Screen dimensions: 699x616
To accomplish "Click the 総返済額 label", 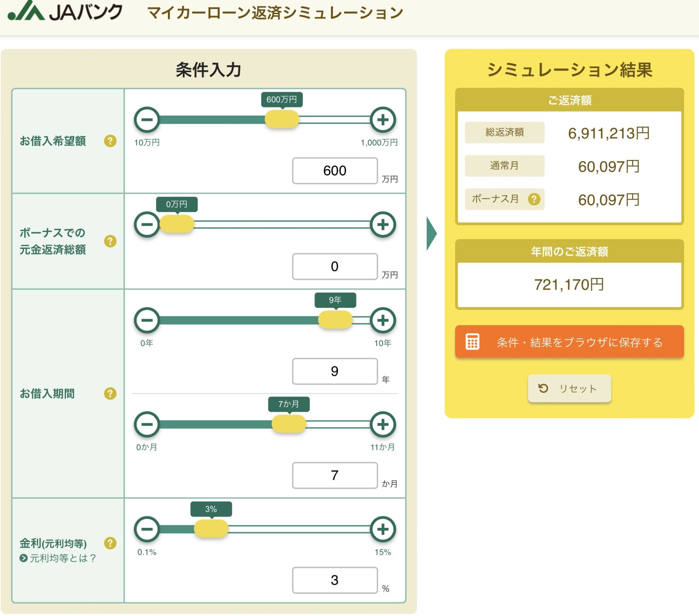I will (x=505, y=132).
